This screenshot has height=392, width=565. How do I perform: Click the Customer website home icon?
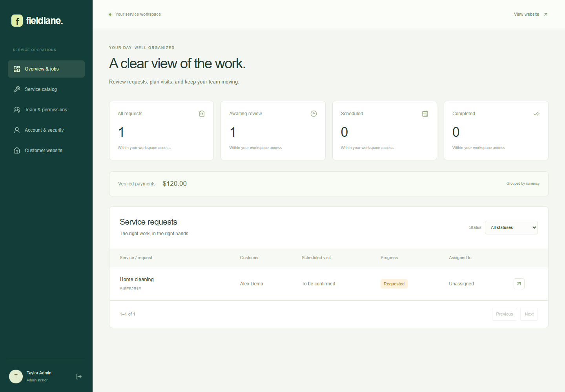tap(17, 151)
